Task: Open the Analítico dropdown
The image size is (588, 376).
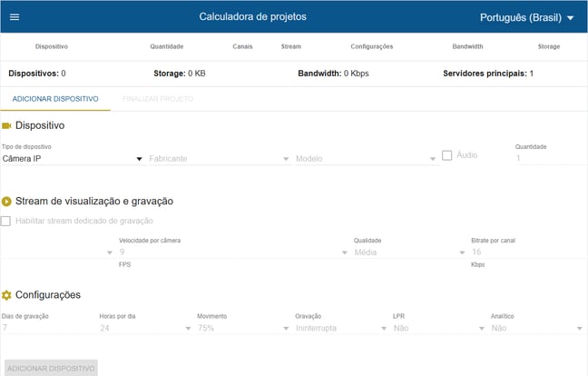Action: [x=535, y=328]
